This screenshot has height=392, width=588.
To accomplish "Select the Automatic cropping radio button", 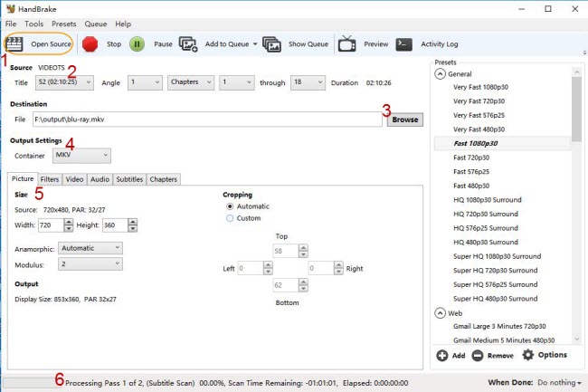I will tap(230, 206).
